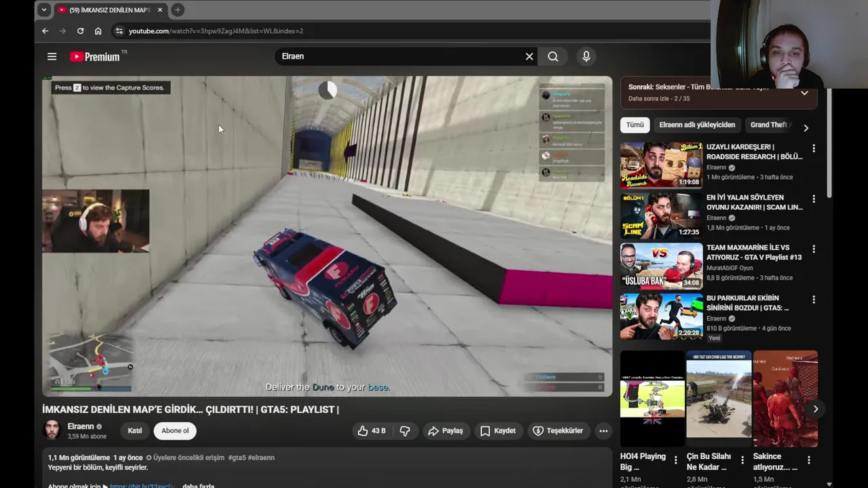The image size is (868, 488).
Task: Open UZAYLI KARDEŞLER video thumbnail
Action: (x=661, y=165)
